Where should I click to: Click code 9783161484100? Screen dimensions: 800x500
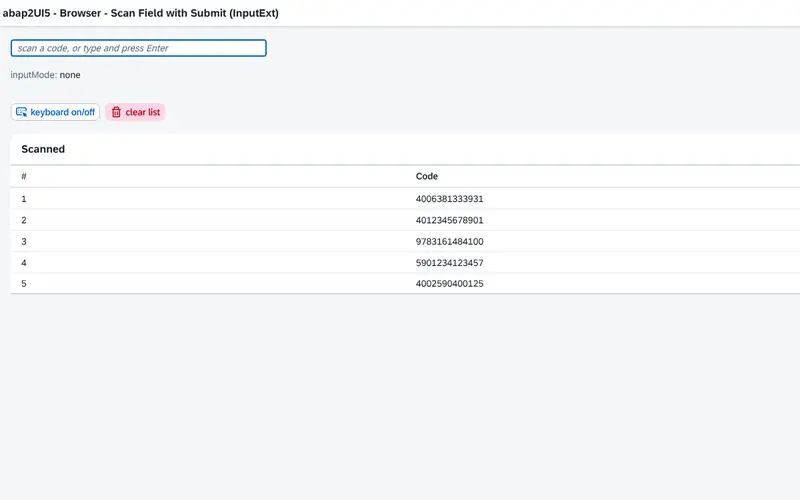(x=449, y=242)
